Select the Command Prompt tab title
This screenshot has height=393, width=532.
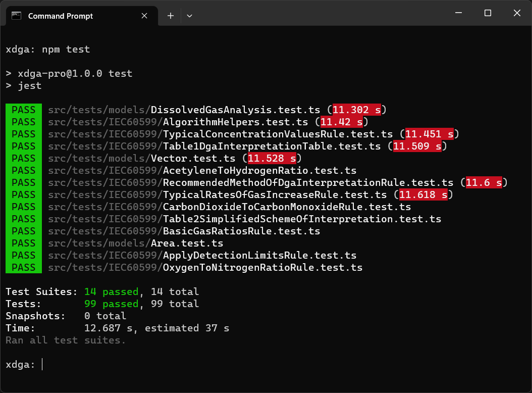click(x=61, y=16)
